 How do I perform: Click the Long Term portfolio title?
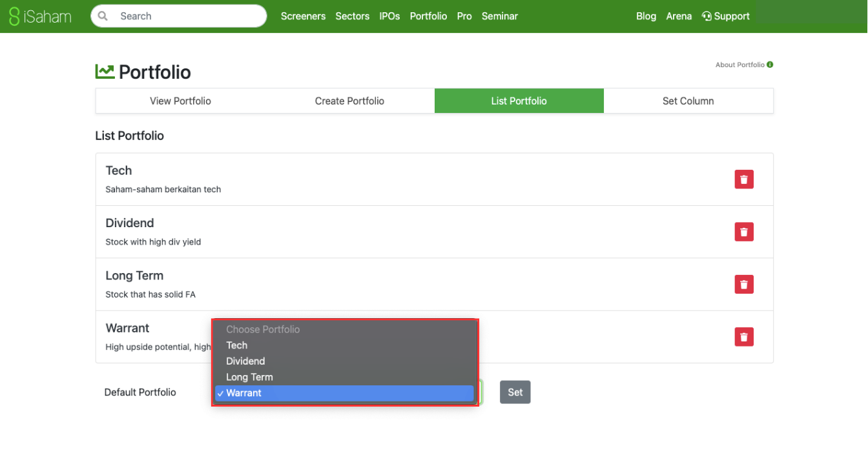pos(134,276)
